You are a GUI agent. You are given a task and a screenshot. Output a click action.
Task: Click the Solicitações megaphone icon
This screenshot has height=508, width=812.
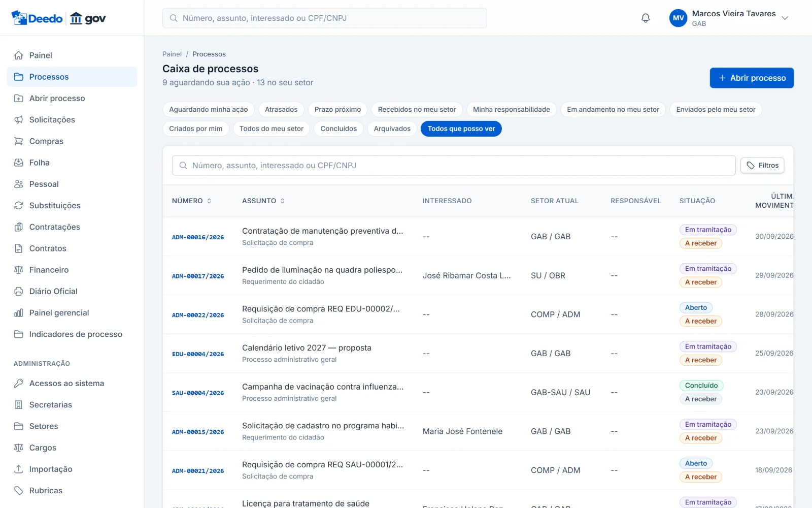(x=19, y=120)
